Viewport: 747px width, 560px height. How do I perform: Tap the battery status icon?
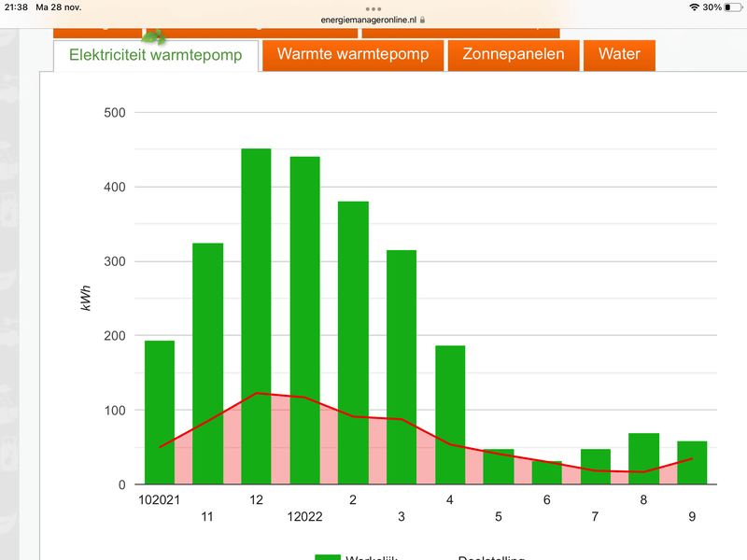(x=734, y=7)
